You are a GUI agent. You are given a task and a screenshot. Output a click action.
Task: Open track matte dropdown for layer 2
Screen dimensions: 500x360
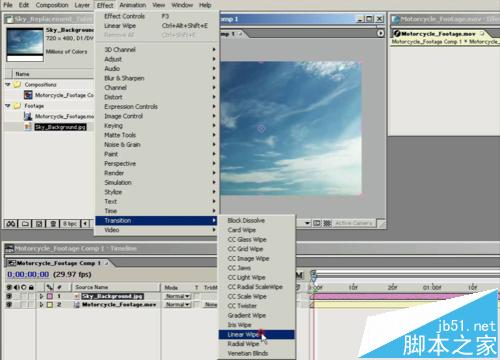pos(211,304)
